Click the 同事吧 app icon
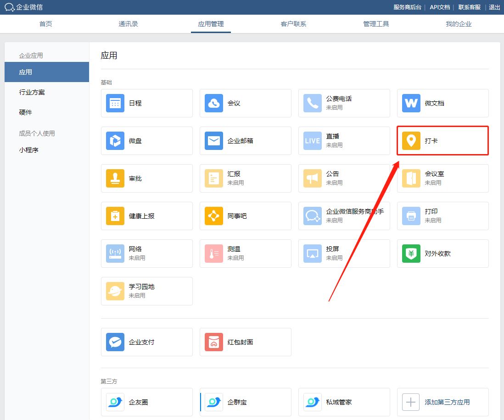 (x=214, y=216)
